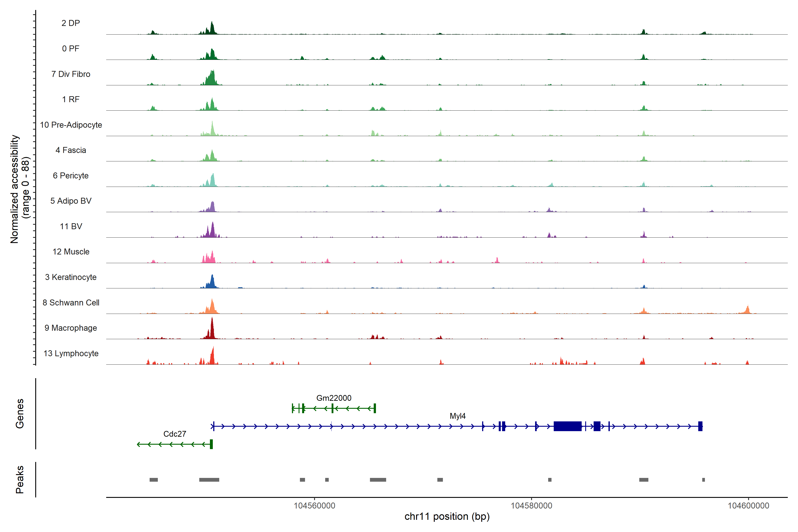798x532 pixels.
Task: Click the 104560000 axis tick label
Action: 314,506
